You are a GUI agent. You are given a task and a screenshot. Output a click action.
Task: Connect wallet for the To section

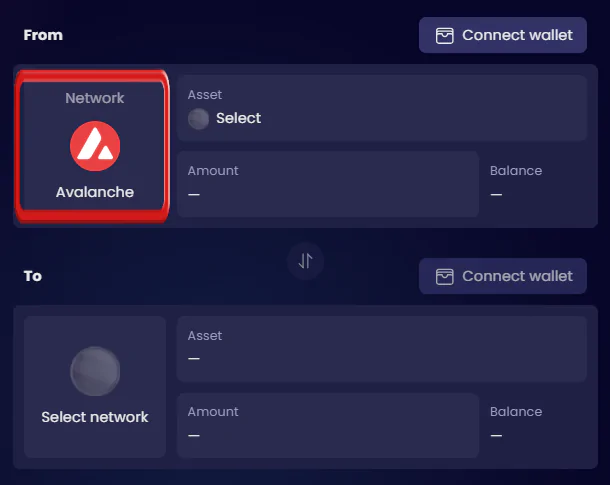pos(503,276)
